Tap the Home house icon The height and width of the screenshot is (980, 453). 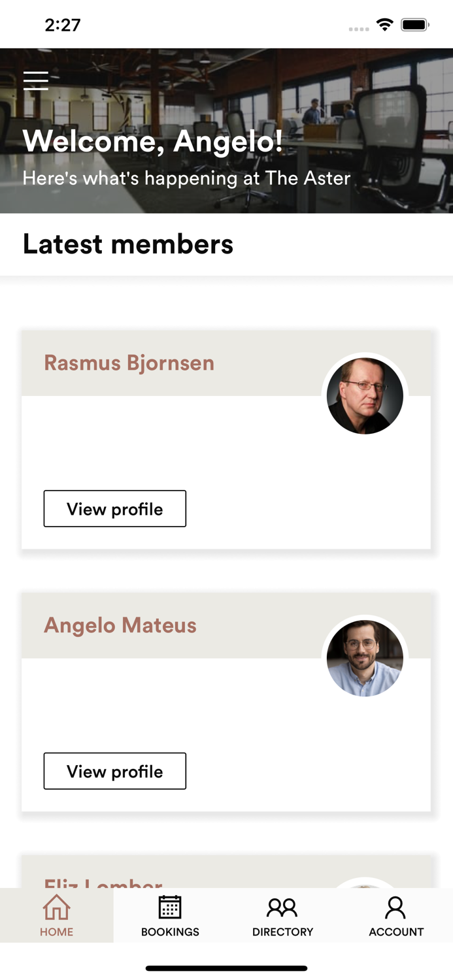coord(57,907)
